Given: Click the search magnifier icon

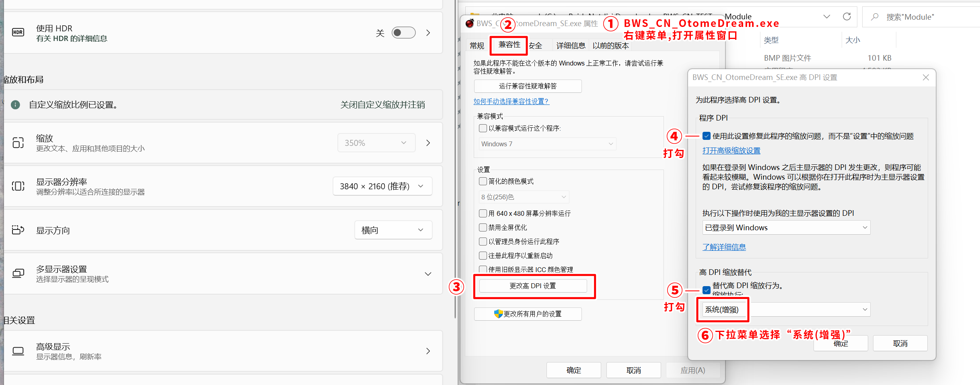Looking at the screenshot, I should (x=874, y=17).
